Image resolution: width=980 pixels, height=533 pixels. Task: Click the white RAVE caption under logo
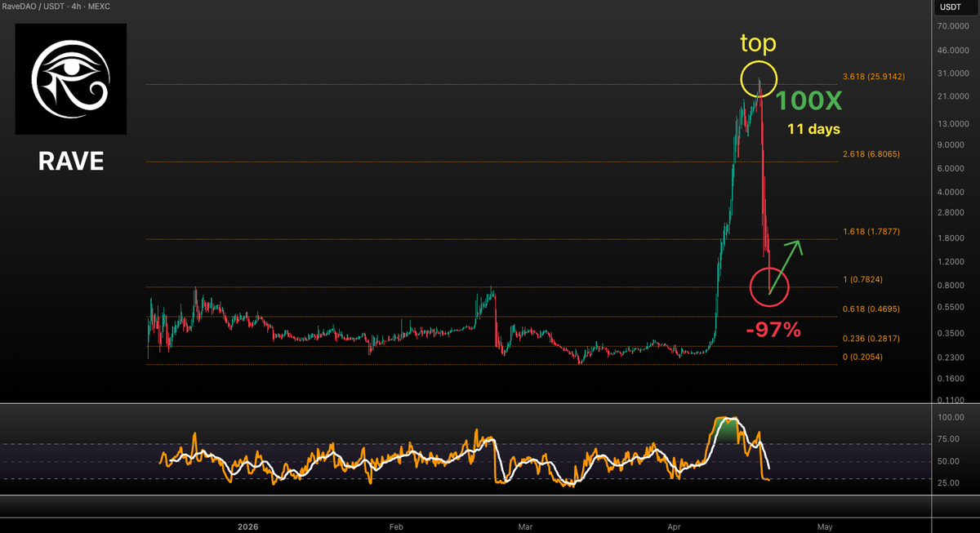tap(71, 162)
